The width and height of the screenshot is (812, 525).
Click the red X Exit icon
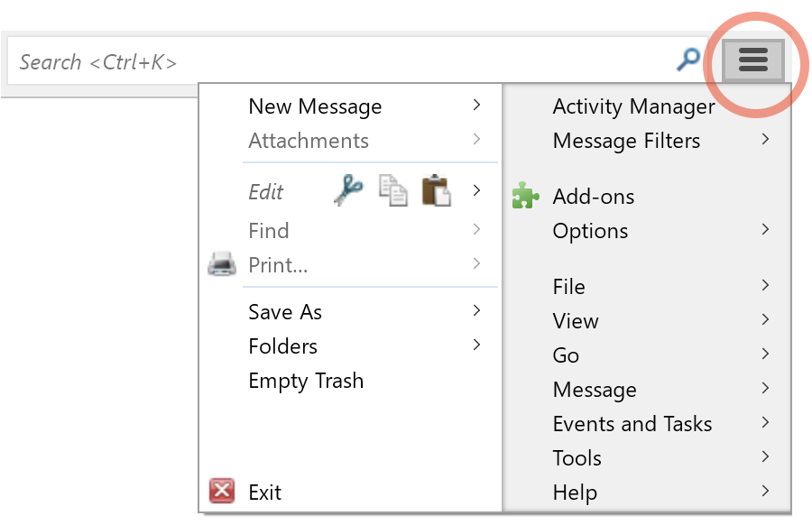click(222, 491)
